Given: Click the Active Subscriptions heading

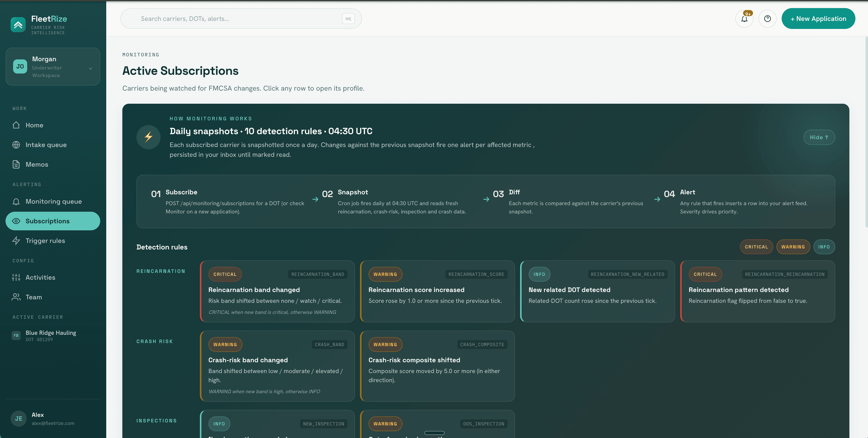Looking at the screenshot, I should [x=180, y=71].
